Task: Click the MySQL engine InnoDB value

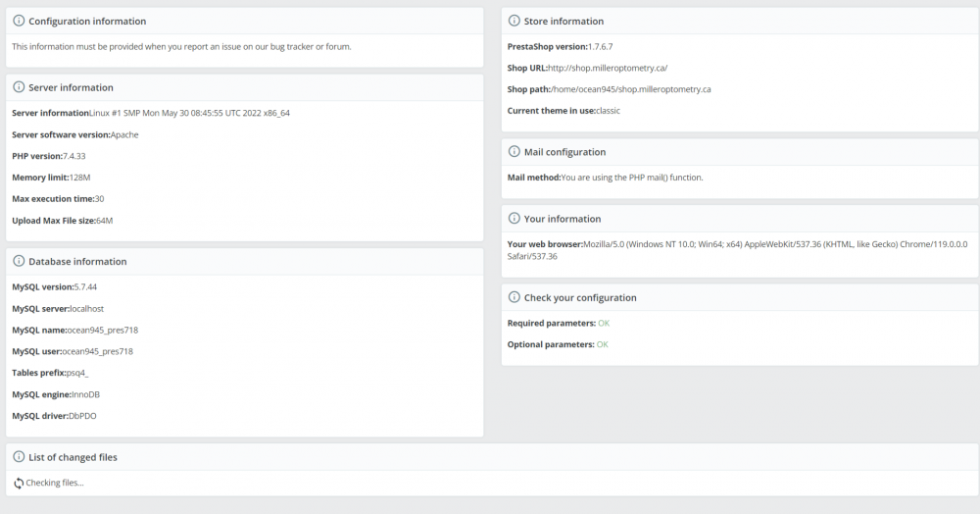Action: coord(85,394)
